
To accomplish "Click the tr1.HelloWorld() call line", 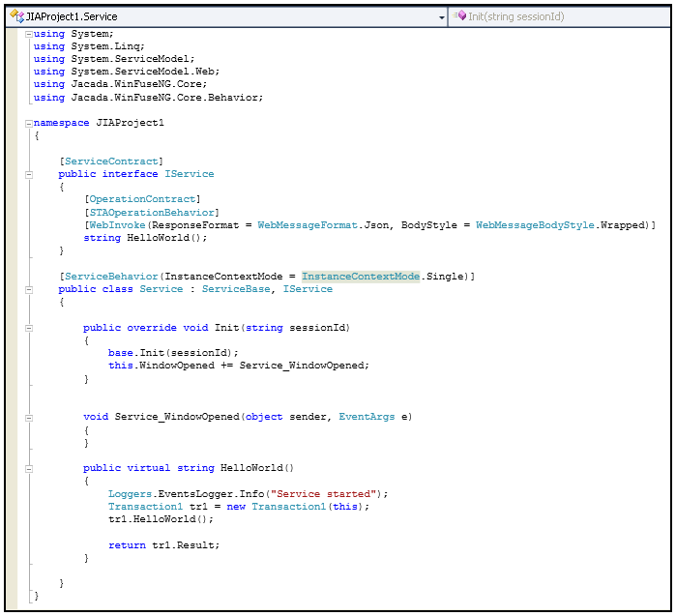I will 161,519.
